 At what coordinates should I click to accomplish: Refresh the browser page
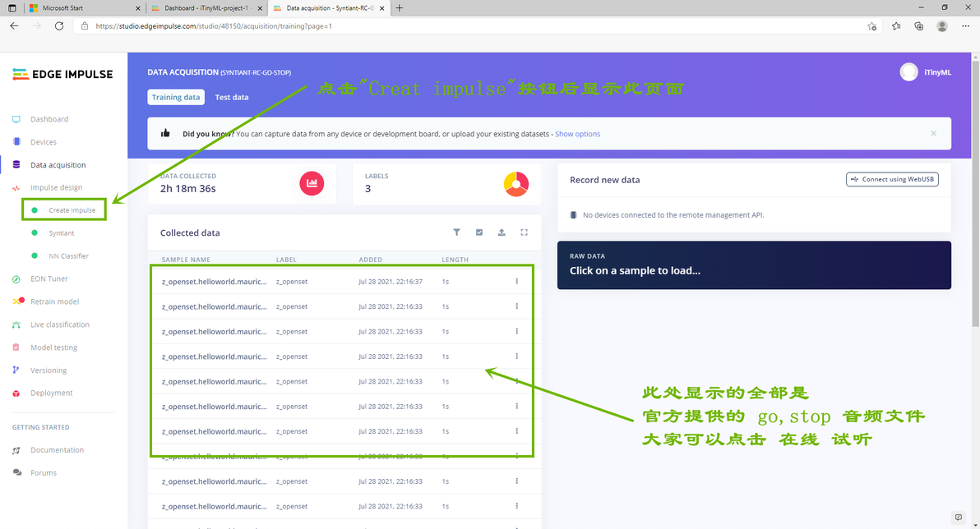pos(58,26)
